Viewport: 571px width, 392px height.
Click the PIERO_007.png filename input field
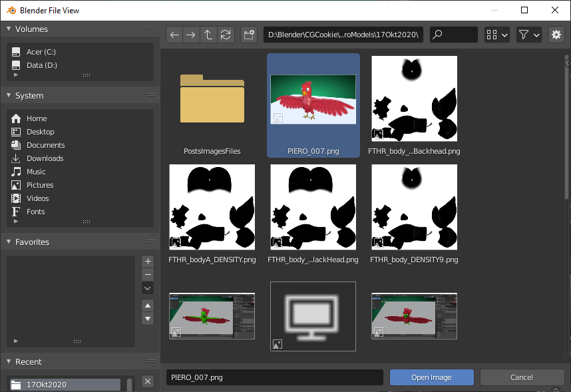(274, 377)
